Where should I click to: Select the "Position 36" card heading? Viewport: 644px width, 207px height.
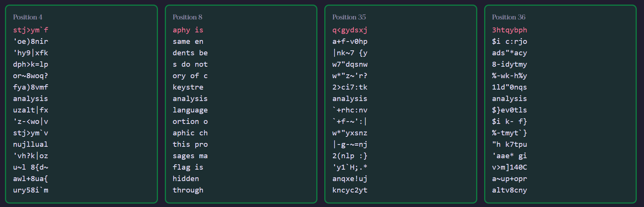coord(509,17)
